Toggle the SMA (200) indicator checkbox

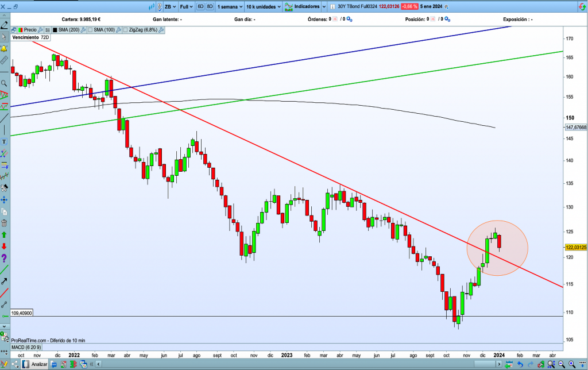pyautogui.click(x=55, y=29)
